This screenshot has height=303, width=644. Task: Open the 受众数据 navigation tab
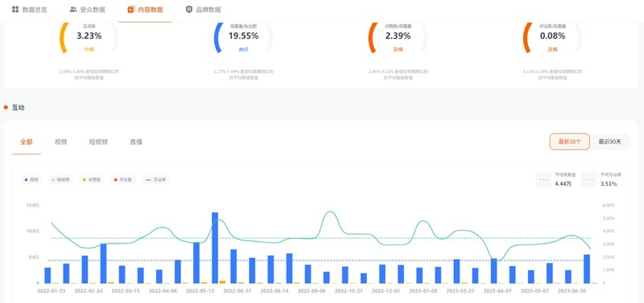[87, 10]
